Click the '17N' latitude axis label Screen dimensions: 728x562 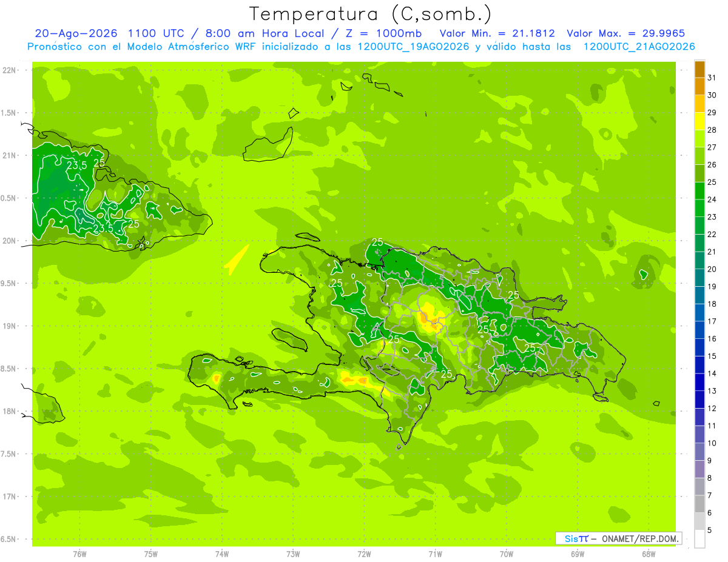point(8,497)
